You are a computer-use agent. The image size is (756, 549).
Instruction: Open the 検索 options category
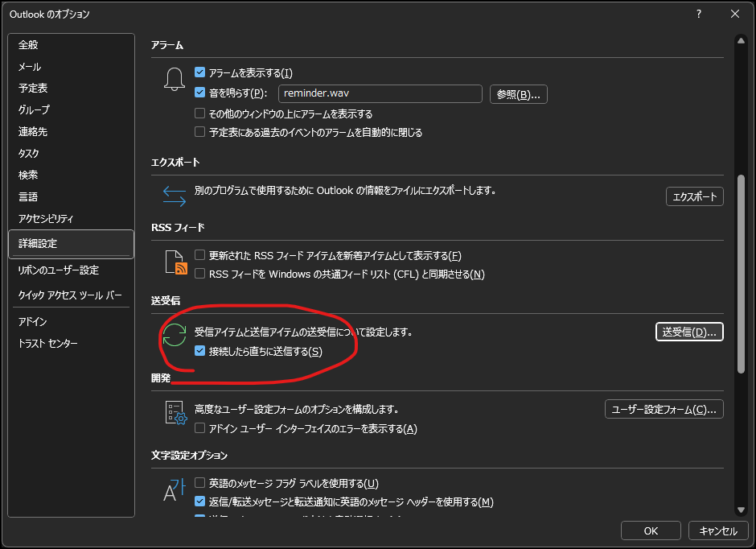(x=71, y=175)
